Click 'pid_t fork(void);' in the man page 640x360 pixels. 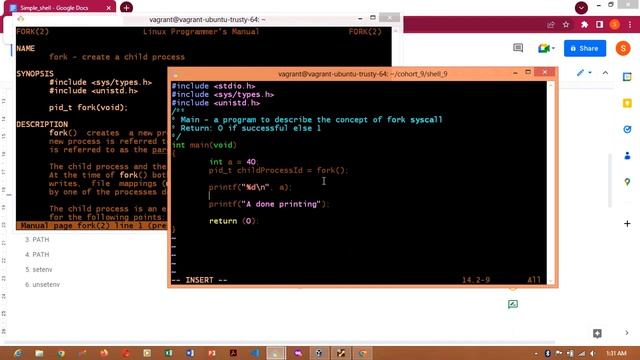88,107
